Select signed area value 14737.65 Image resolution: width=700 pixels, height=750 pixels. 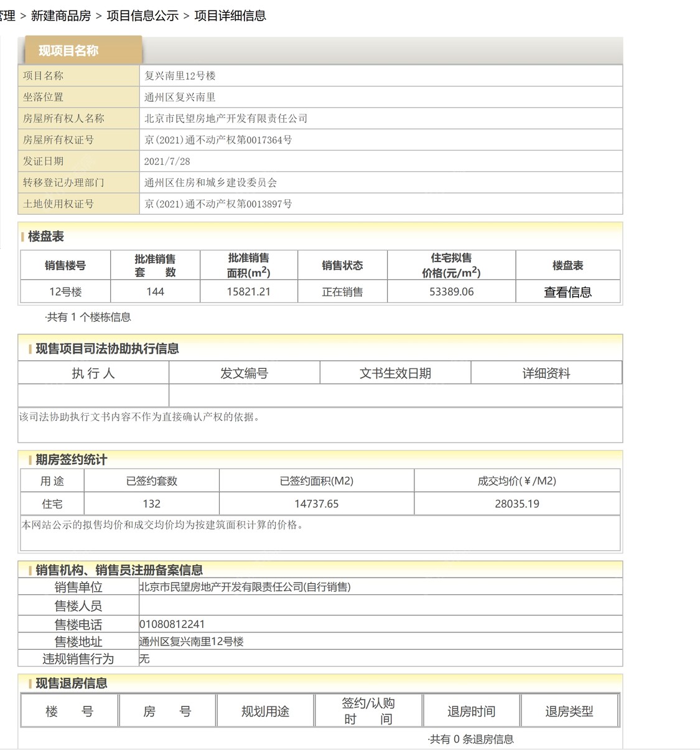pos(316,504)
